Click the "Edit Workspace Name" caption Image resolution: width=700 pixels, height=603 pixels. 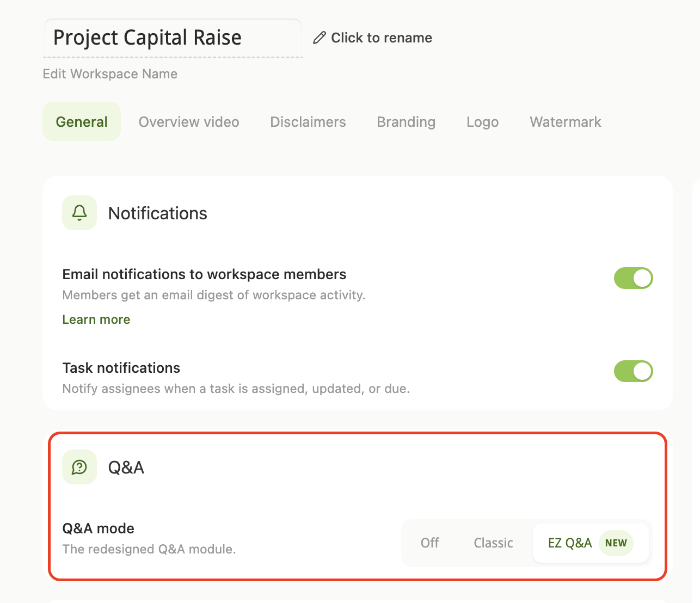[110, 74]
